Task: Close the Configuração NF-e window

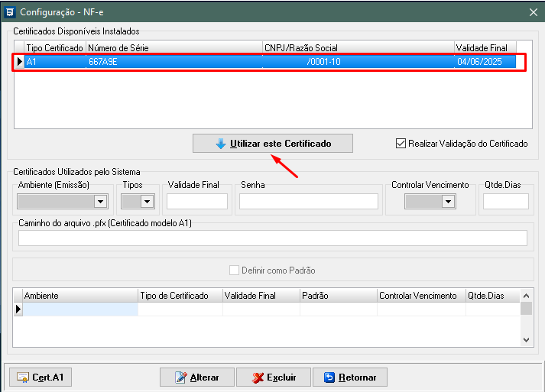Action: [533, 11]
